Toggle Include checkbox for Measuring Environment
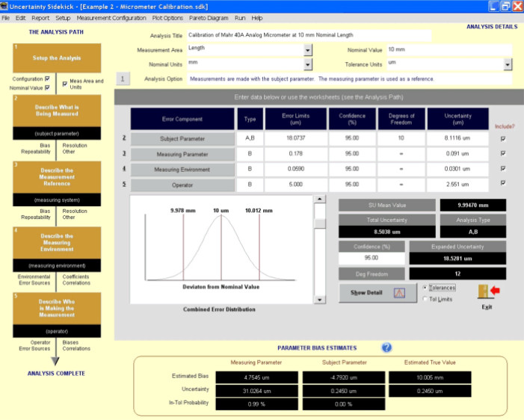This screenshot has width=524, height=420. [x=503, y=168]
